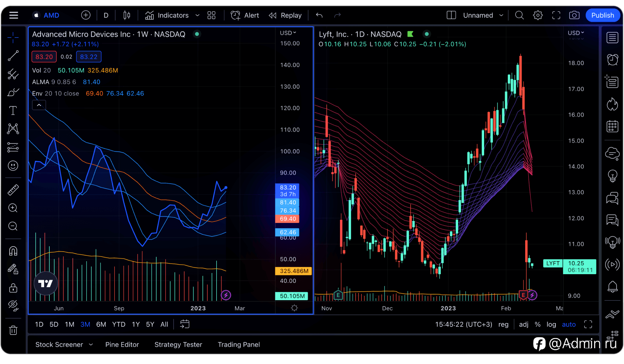Open the AMD symbol search
Viewport: 624px width, 364px height.
(x=51, y=15)
